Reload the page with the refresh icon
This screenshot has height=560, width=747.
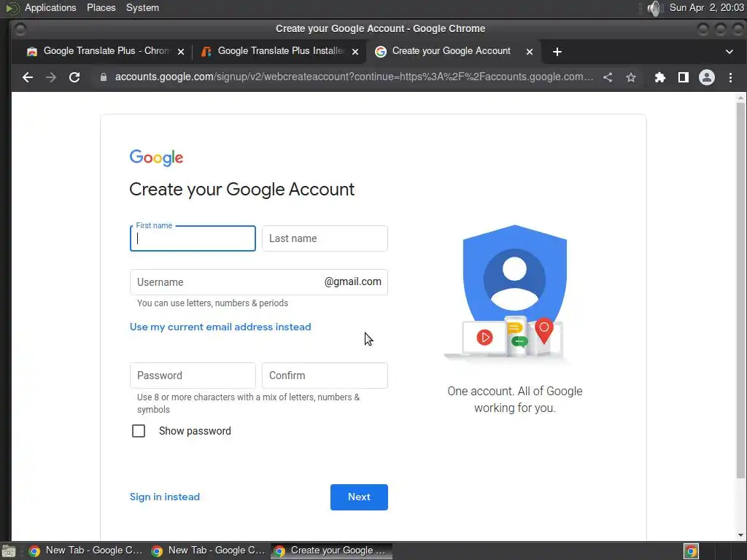[x=74, y=77]
